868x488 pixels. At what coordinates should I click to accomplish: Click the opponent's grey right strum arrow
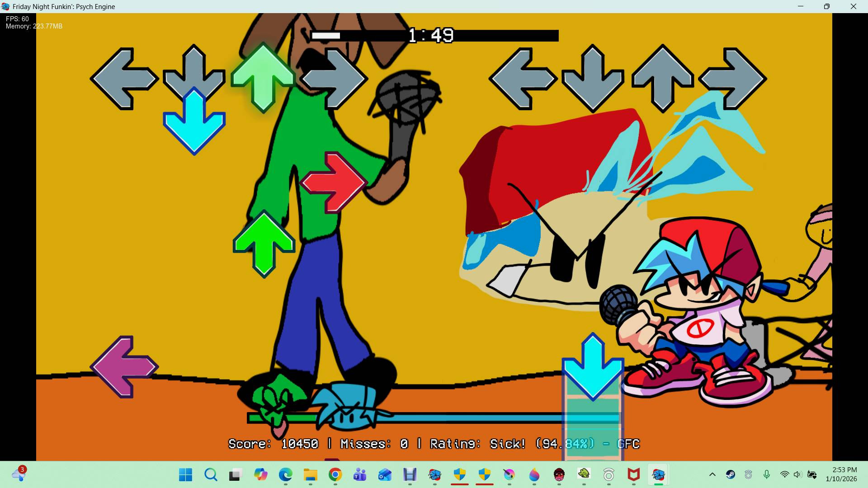334,79
